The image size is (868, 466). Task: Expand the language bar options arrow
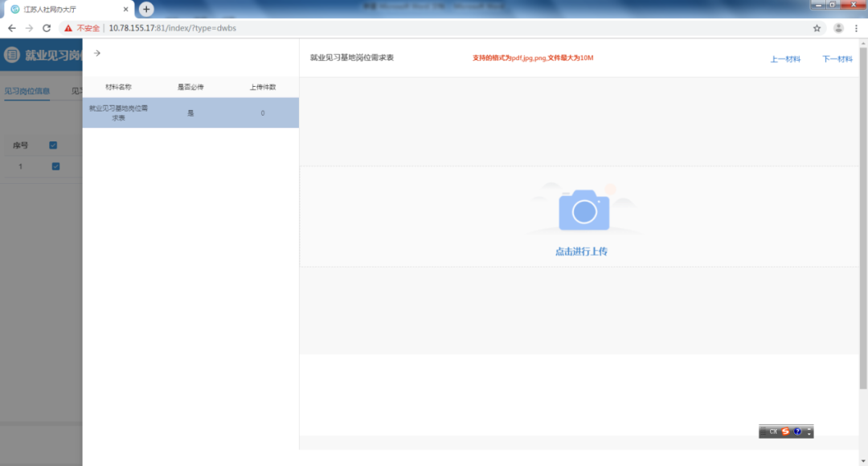point(809,432)
